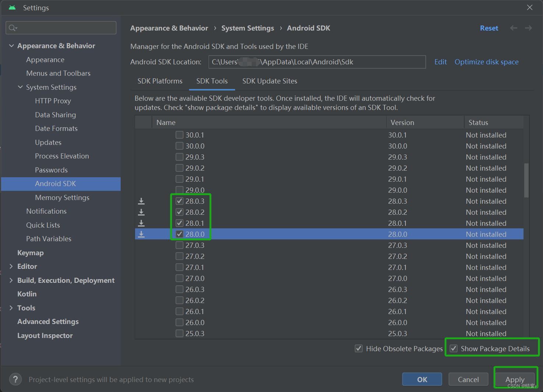Disable the Show Package Details checkbox
This screenshot has width=543, height=392.
[453, 348]
